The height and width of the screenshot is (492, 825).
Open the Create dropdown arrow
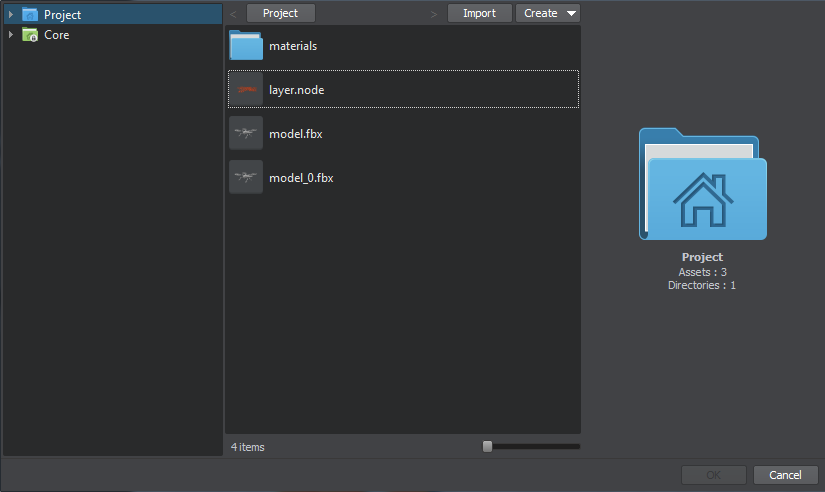tap(571, 14)
